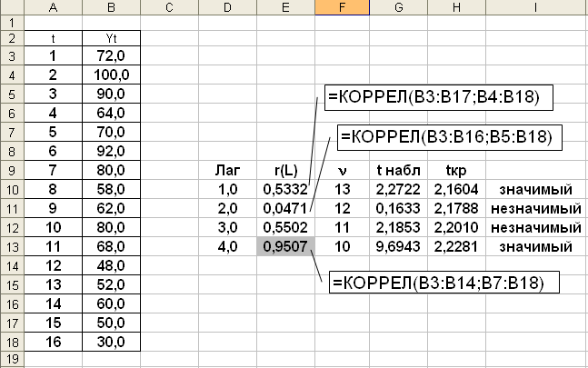
Task: Select column header H
Action: pos(456,7)
